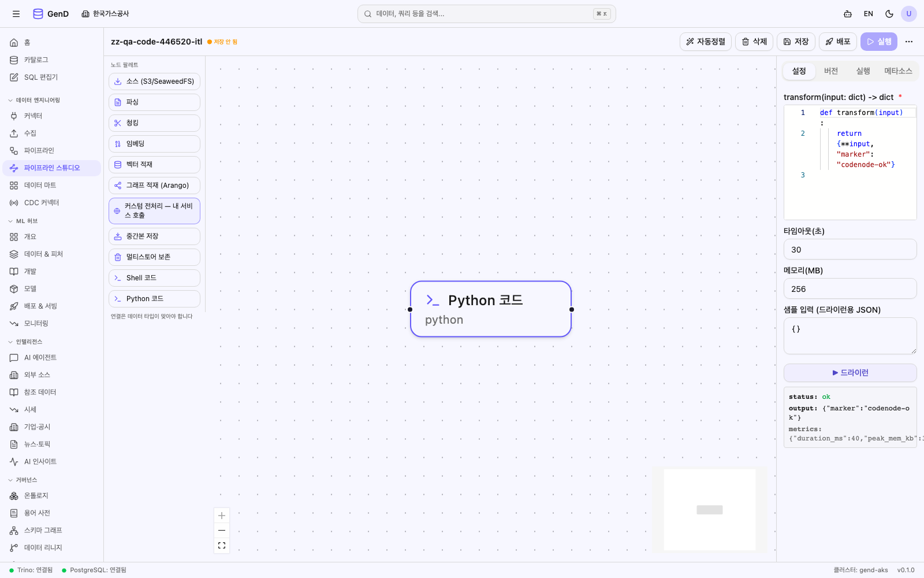The height and width of the screenshot is (578, 924).
Task: Open 배포 & 서빙 in the sidebar
Action: [x=52, y=306]
